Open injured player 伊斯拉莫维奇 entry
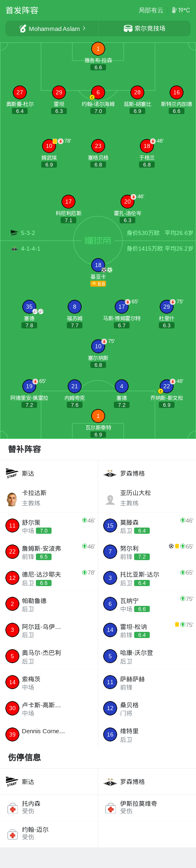The image size is (196, 868). 147,808
